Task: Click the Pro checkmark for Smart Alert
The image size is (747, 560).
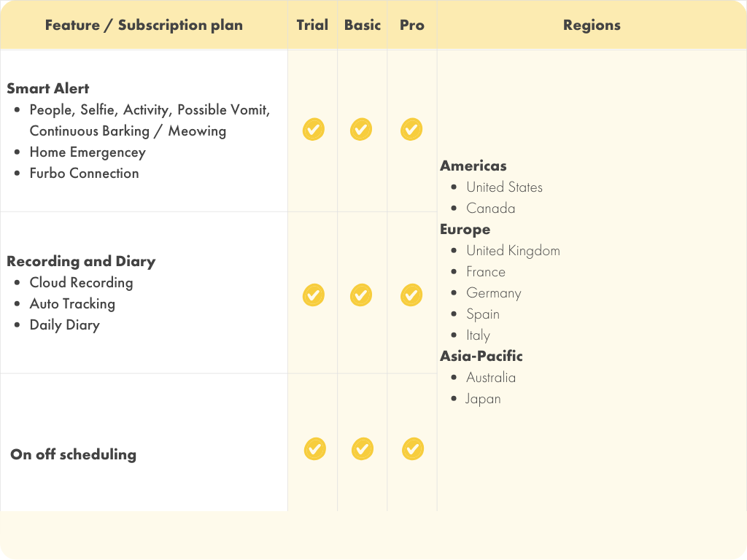Action: pos(411,130)
